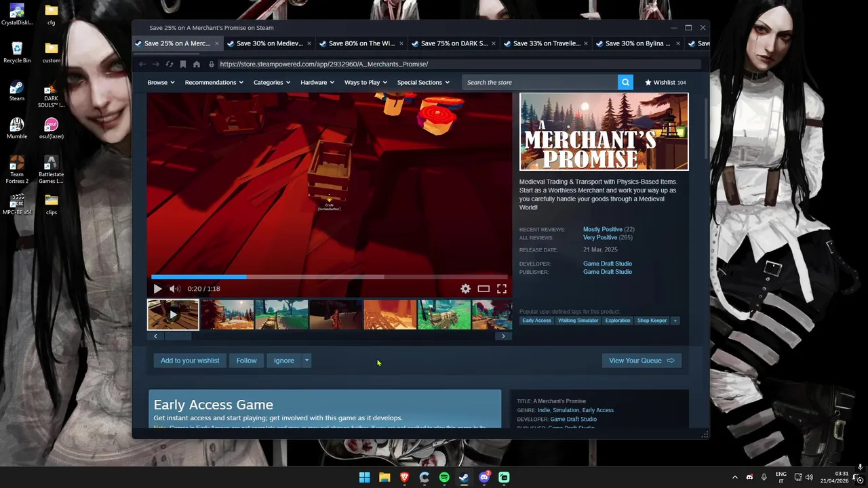
Task: Open osu!(lazer) desktop shortcut
Action: (x=51, y=128)
